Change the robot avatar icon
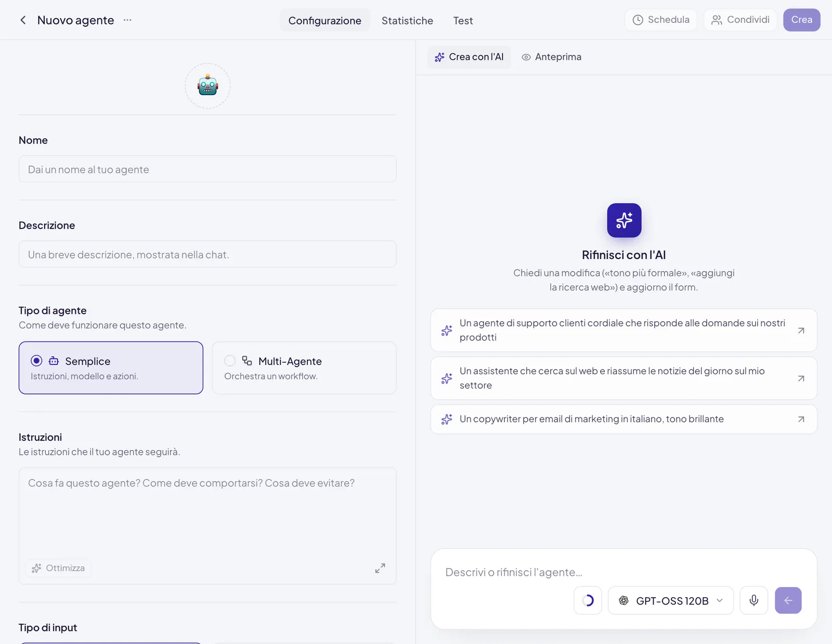 pos(207,86)
